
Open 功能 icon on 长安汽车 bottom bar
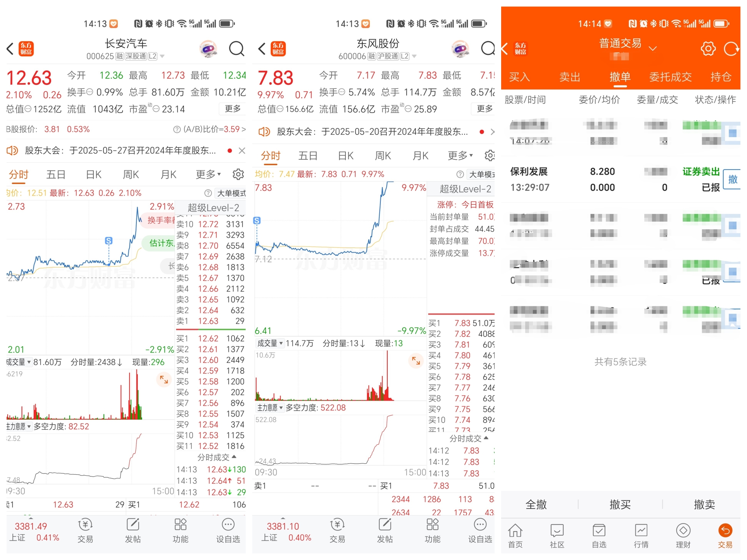(181, 531)
